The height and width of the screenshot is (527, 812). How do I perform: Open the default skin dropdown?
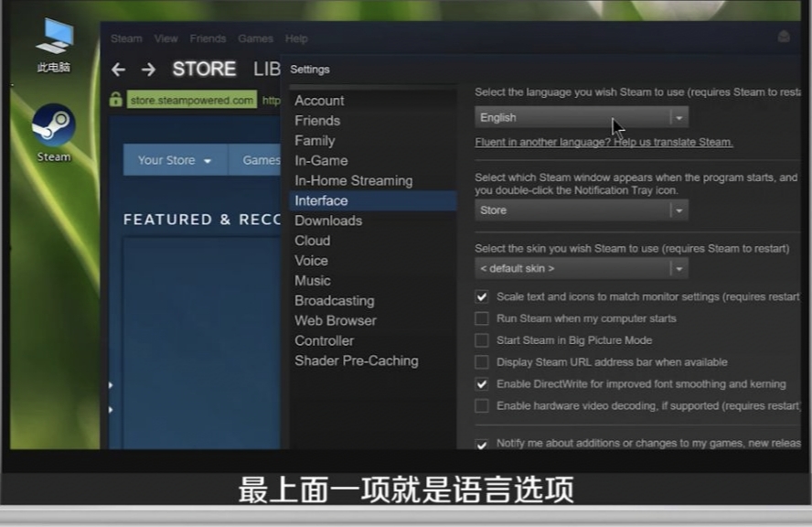581,268
